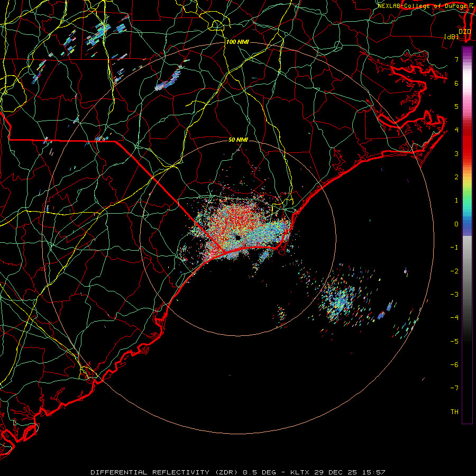The height and width of the screenshot is (476, 476).
Task: Click the 50 NMI range ring label
Action: 238,140
